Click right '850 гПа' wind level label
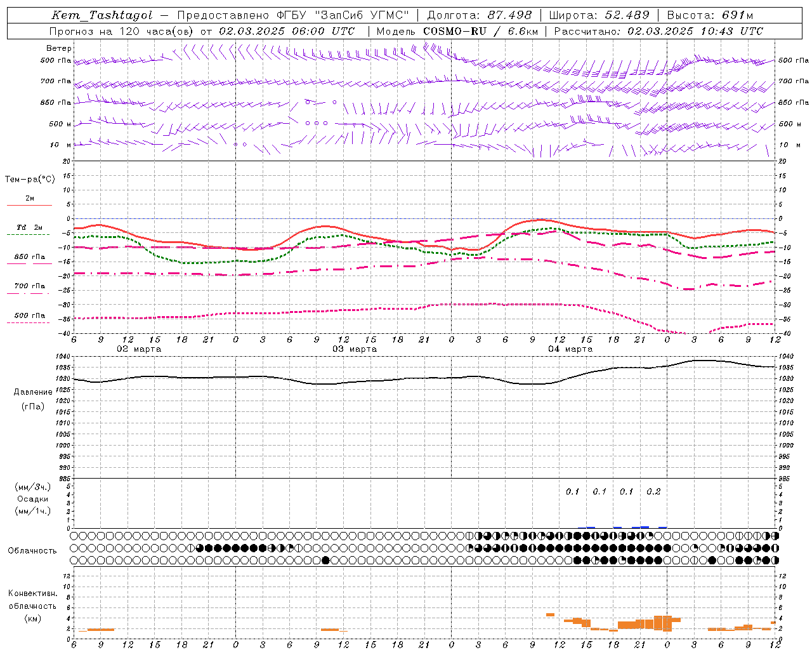This screenshot has height=650, width=812. 794,102
